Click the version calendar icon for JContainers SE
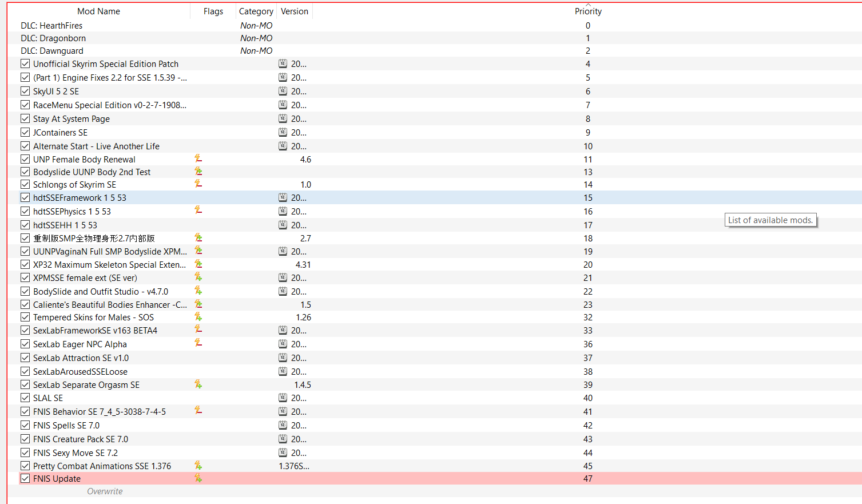The width and height of the screenshot is (862, 504). 283,132
